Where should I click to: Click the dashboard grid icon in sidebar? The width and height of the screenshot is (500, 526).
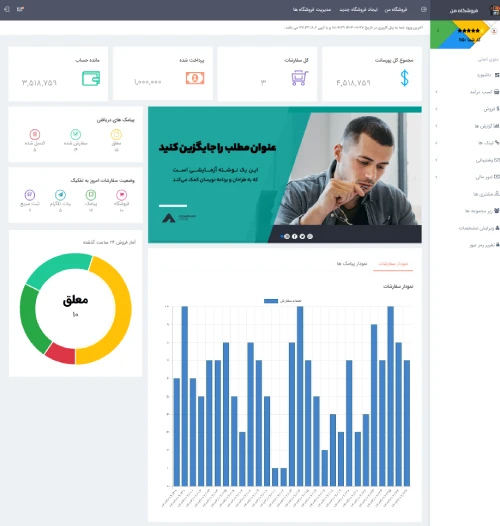(x=497, y=75)
